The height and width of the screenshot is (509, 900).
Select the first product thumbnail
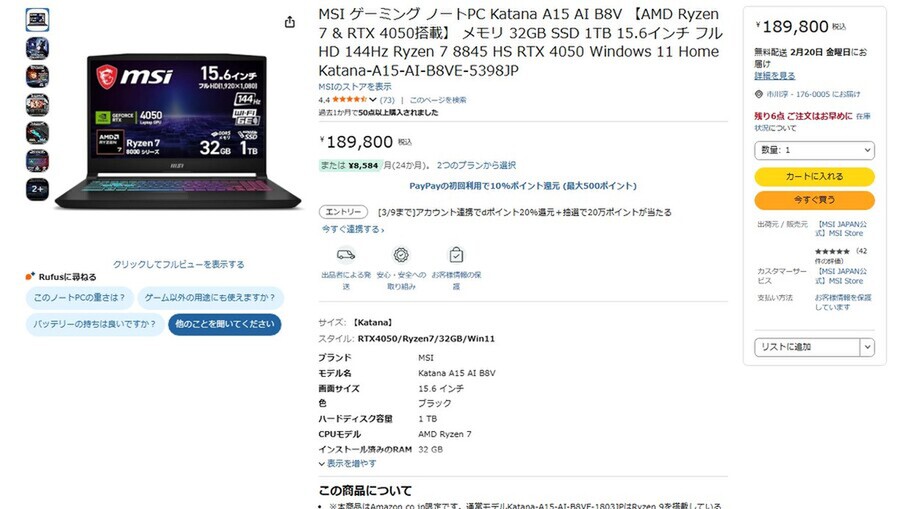tap(37, 20)
